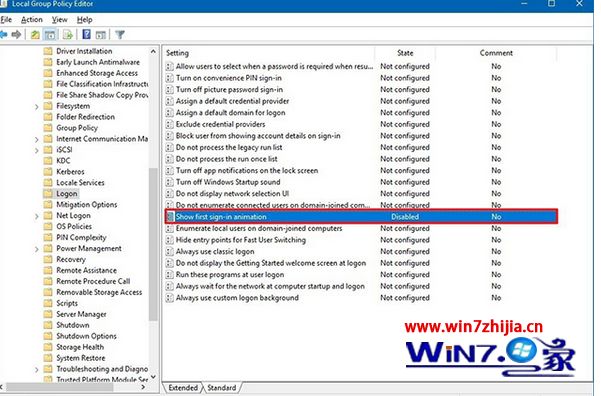Expand the Net Logon tree node
601x396 pixels.
point(37,216)
